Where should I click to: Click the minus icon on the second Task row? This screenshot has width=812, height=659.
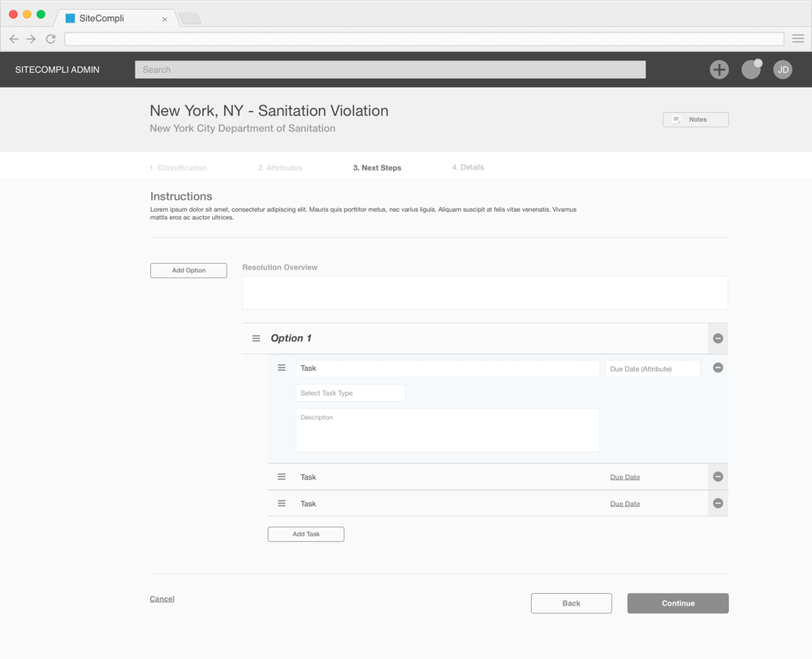click(717, 476)
